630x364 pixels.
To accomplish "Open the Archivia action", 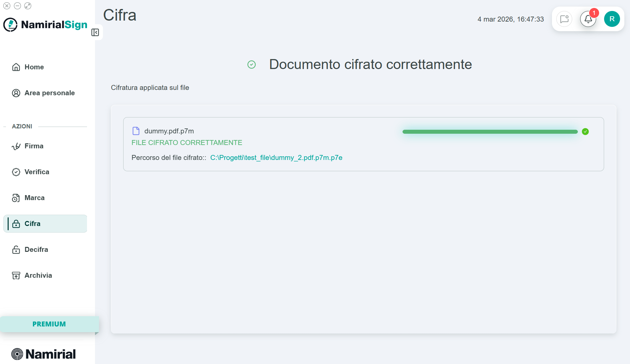I will coord(45,275).
